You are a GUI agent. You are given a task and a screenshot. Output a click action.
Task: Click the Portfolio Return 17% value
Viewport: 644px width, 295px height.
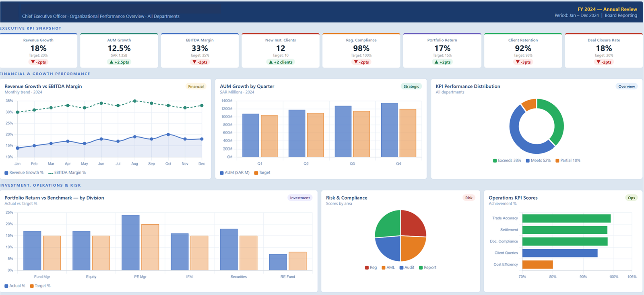[442, 48]
